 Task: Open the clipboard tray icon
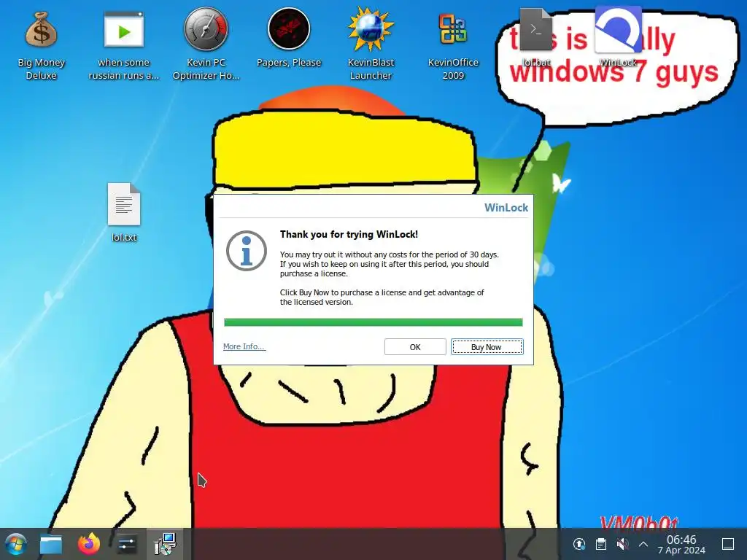pos(601,544)
